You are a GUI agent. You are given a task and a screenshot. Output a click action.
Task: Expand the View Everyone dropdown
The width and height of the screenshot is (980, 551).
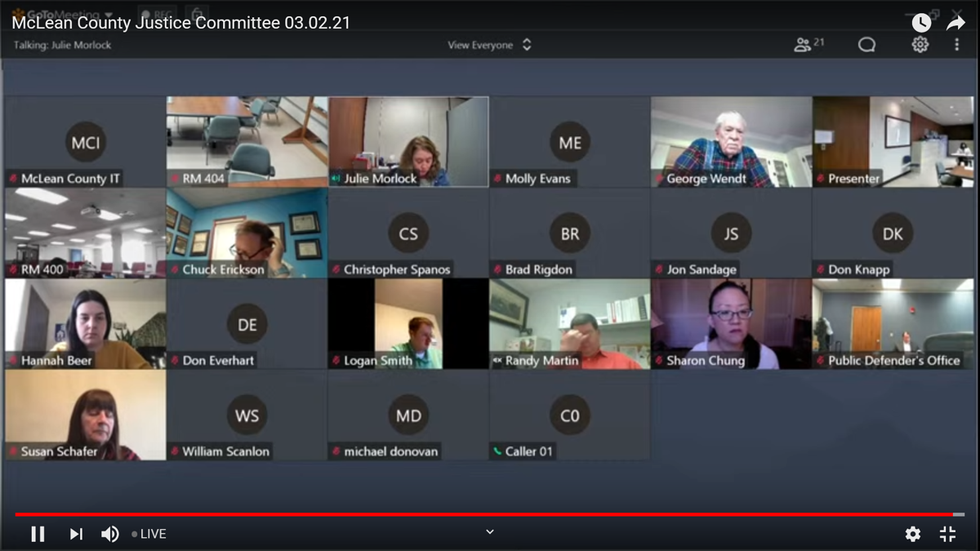(489, 45)
